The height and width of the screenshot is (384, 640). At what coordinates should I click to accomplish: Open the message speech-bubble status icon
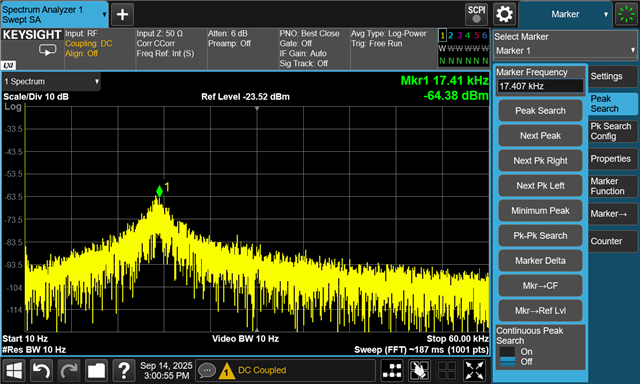point(207,371)
